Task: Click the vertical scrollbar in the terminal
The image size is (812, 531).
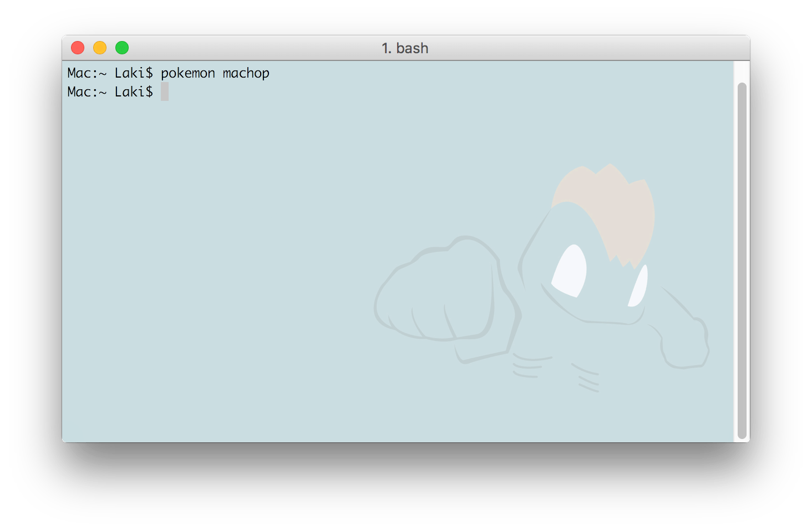Action: [x=742, y=261]
